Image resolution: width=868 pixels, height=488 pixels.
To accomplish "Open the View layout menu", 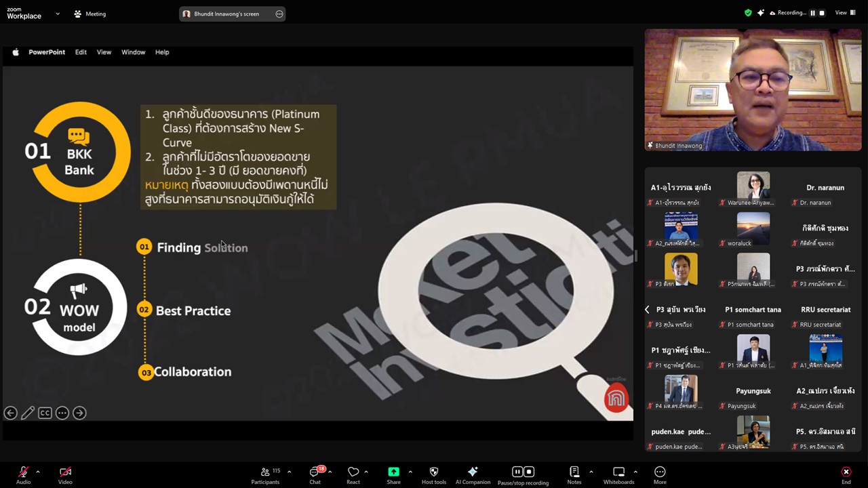I will pyautogui.click(x=844, y=13).
